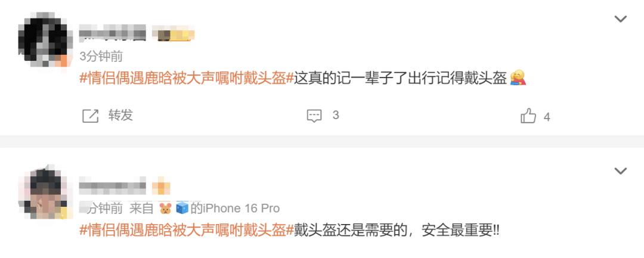This screenshot has width=644, height=258.
Task: Click the like count 4
Action: [x=547, y=117]
